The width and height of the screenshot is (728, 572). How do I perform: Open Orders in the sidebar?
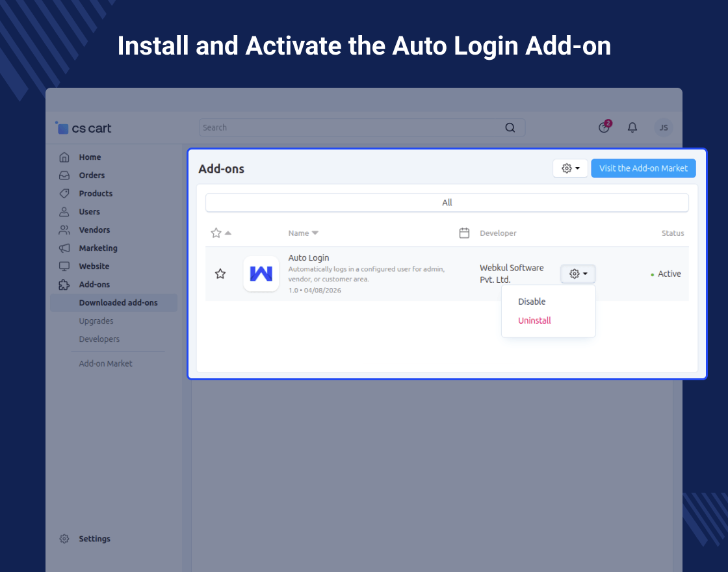click(x=92, y=175)
